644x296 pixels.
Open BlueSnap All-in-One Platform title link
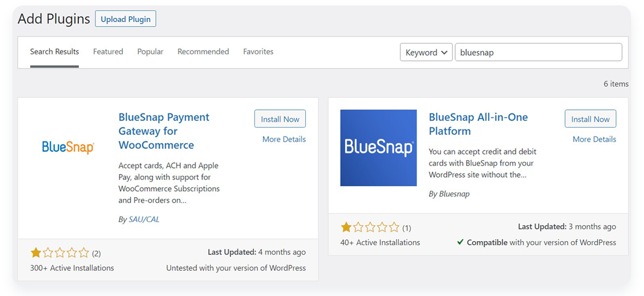[478, 124]
